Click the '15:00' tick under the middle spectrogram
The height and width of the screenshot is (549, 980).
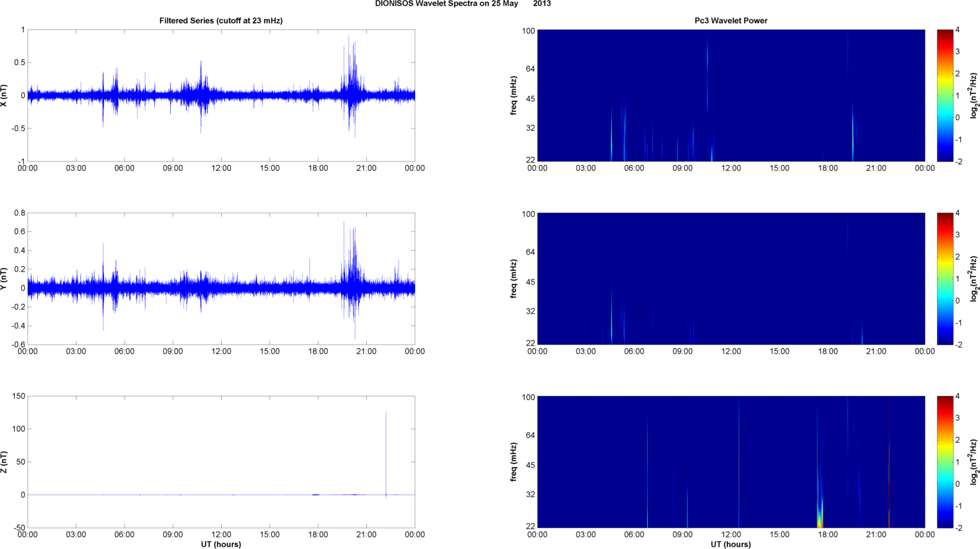click(780, 352)
